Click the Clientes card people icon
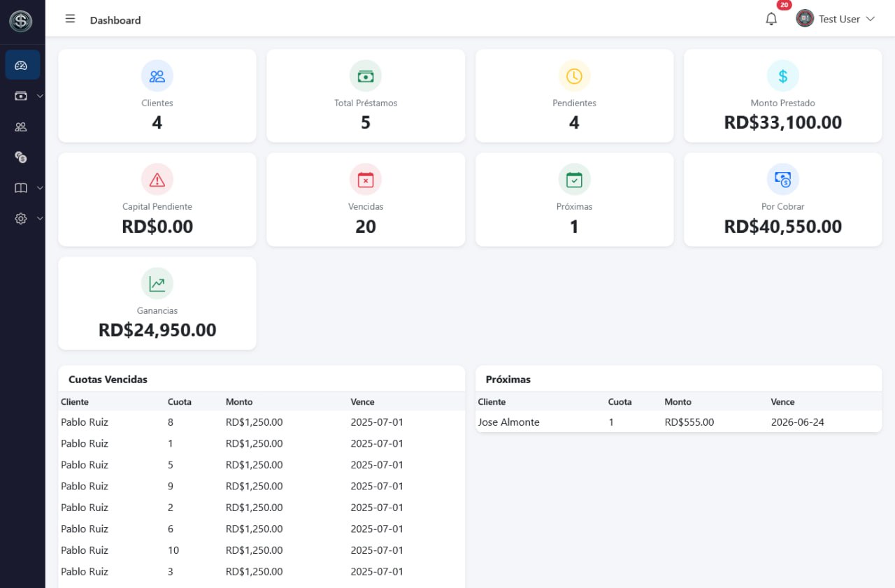This screenshot has width=895, height=588. coord(157,76)
